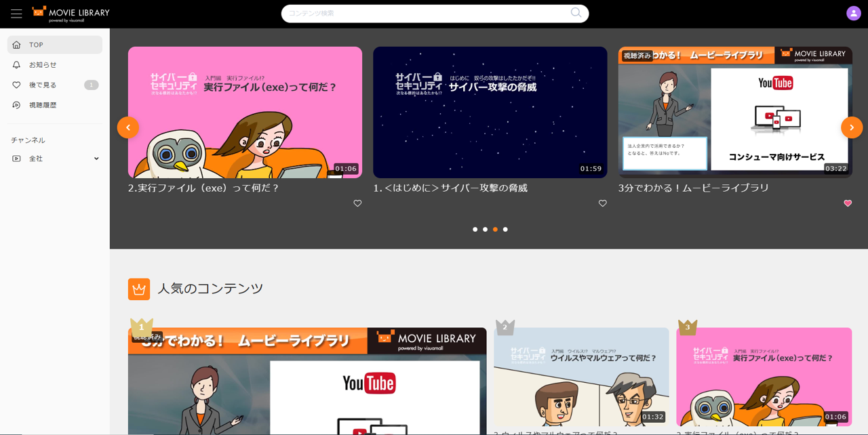This screenshot has height=435, width=868.
Task: Open the hamburger menu icon
Action: [x=16, y=14]
